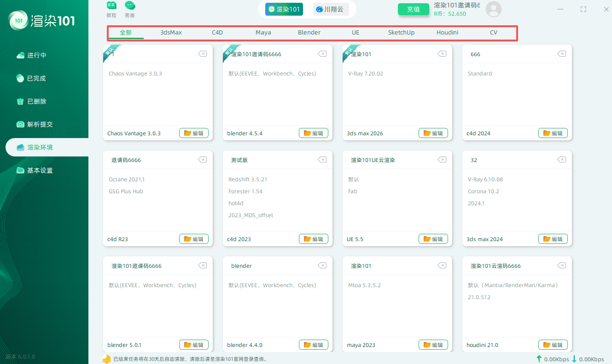Click the Redshift 3.5.21 plugin text
Image resolution: width=612 pixels, height=364 pixels.
[248, 179]
